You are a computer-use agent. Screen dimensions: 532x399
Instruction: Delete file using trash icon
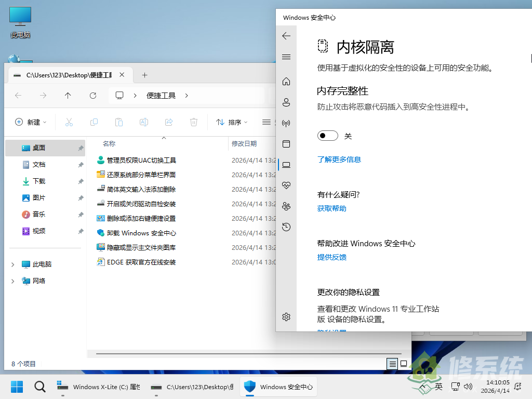(193, 122)
